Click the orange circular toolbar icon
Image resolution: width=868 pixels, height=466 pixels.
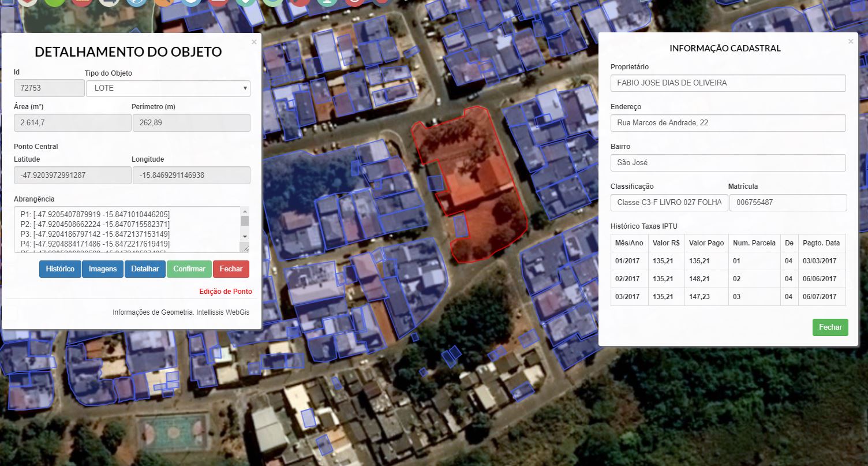(x=165, y=2)
